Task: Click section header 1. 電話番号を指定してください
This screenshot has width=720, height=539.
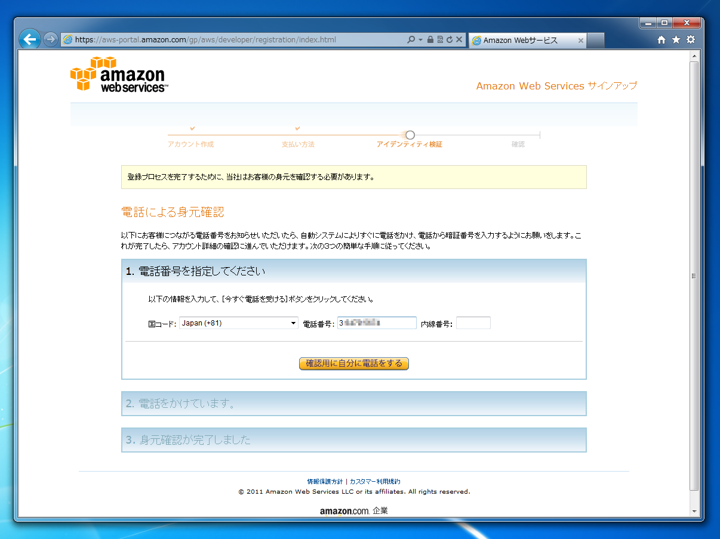Action: coord(354,271)
